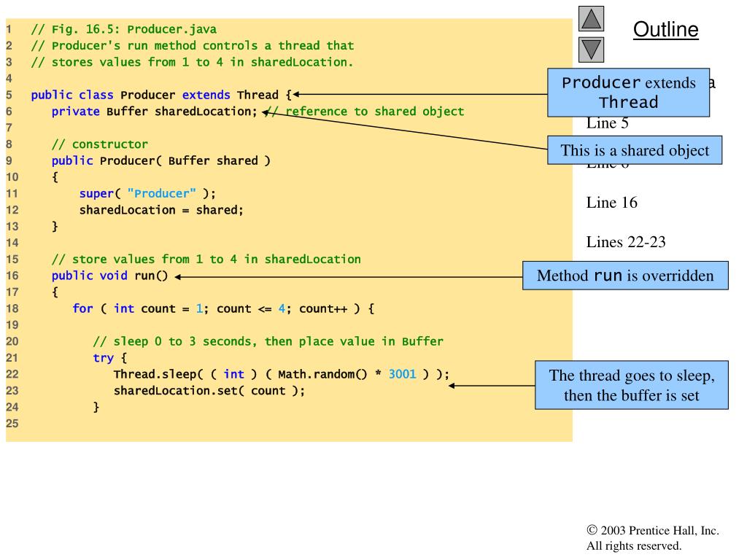Click the '// reference to shared object' comment
This screenshot has width=747, height=560.
364,112
